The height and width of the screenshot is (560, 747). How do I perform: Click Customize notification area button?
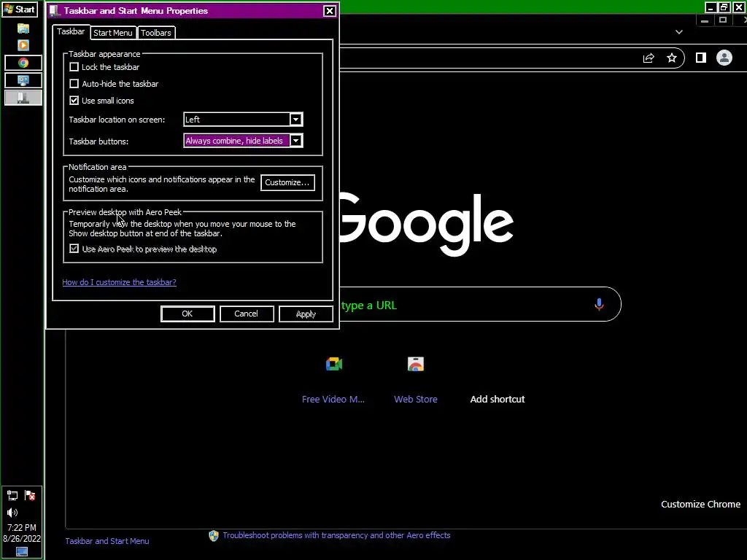click(287, 182)
